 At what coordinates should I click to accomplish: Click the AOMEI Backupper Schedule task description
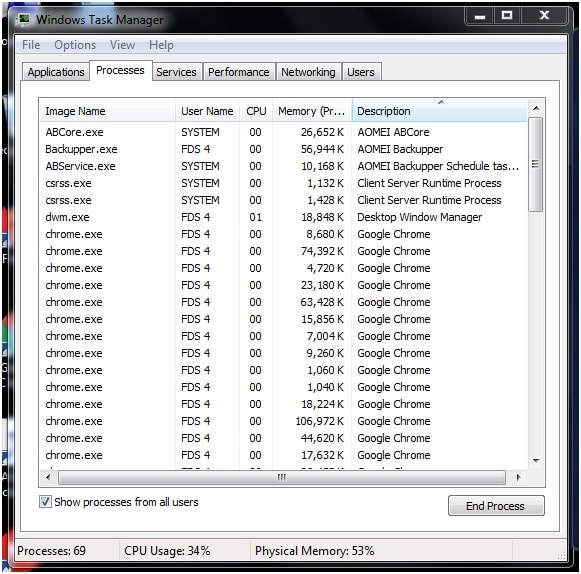pos(438,166)
